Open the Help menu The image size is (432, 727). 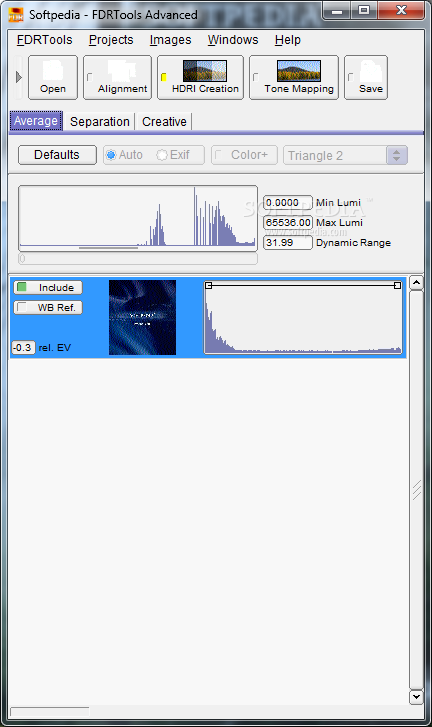click(288, 40)
